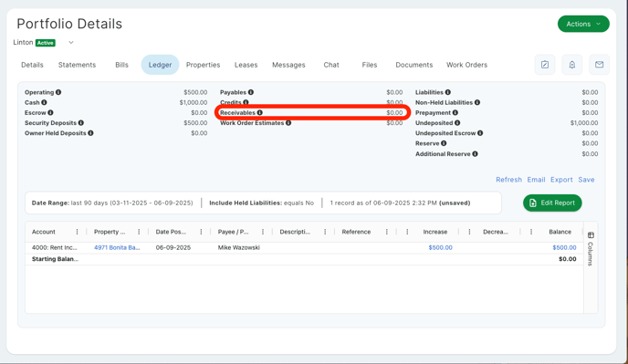The width and height of the screenshot is (628, 364).
Task: Open the notifications bell icon button
Action: [572, 65]
